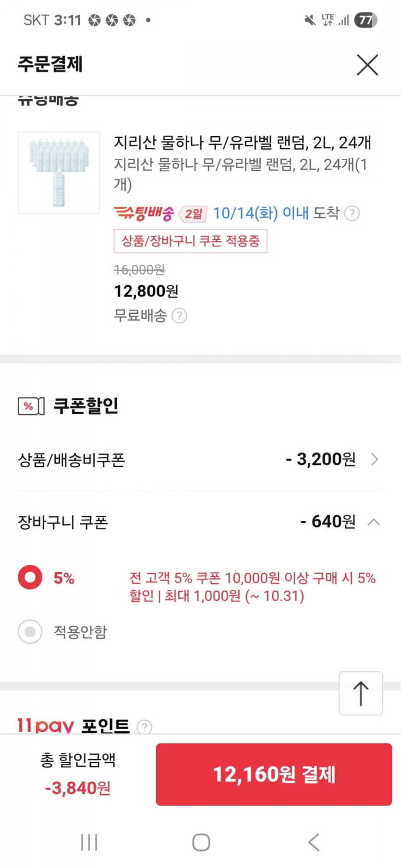The height and width of the screenshot is (868, 401).
Task: Tap the 5% coupon description text
Action: (x=252, y=587)
